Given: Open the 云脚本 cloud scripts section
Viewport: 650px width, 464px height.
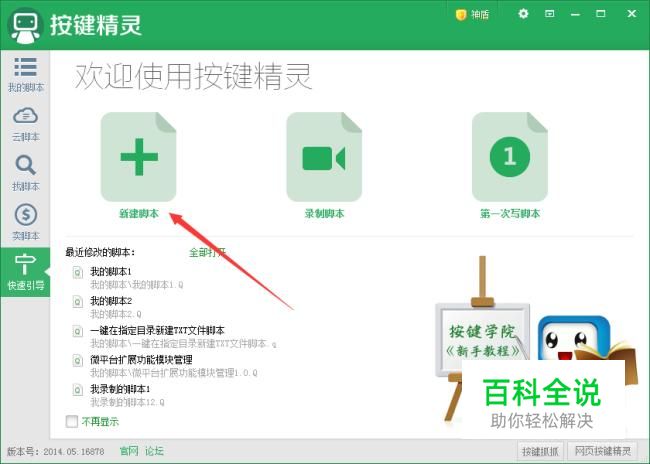Looking at the screenshot, I should pyautogui.click(x=25, y=124).
